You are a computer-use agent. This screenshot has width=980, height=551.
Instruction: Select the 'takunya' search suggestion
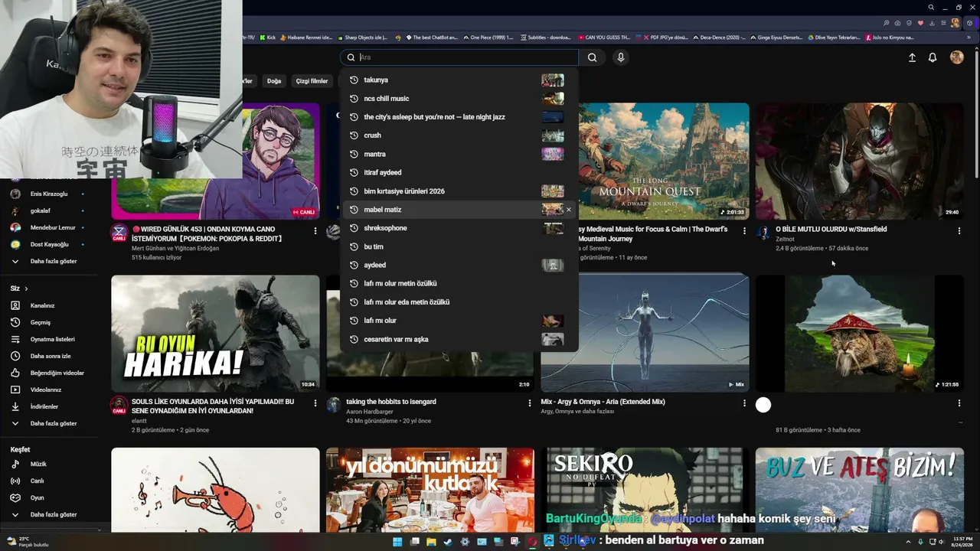[459, 80]
